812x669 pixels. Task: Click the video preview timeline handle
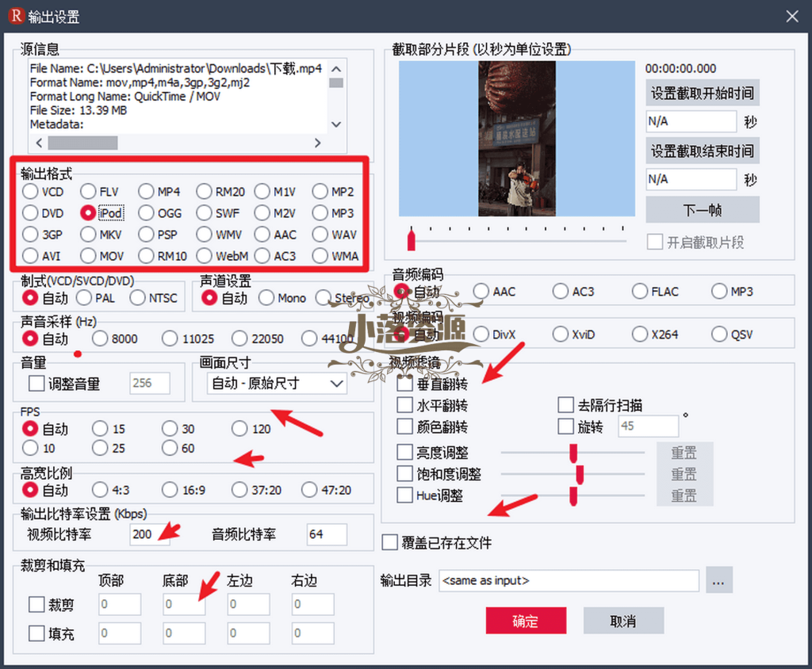(412, 239)
